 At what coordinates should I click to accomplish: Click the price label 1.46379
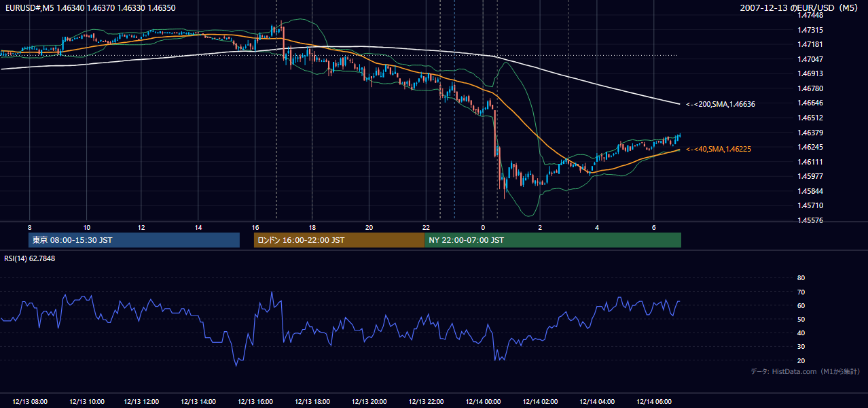[812, 133]
